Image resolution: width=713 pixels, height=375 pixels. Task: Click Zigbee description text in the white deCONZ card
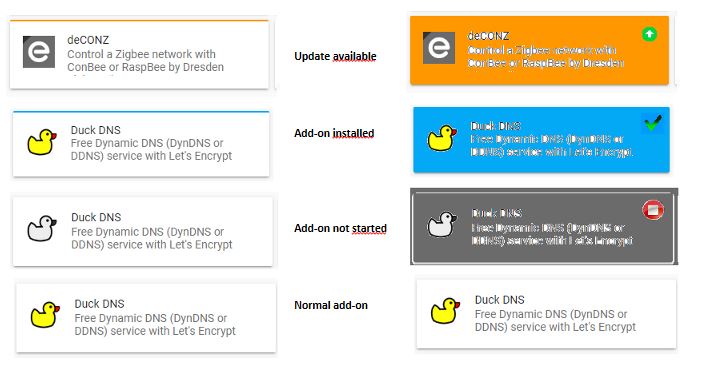click(146, 60)
